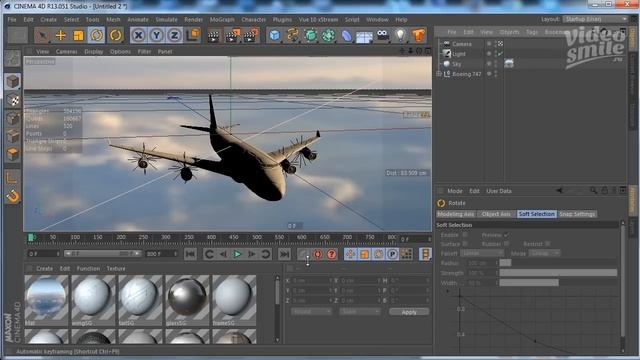Open the soft selection Mode dropdown
This screenshot has height=360, width=640.
tap(544, 253)
